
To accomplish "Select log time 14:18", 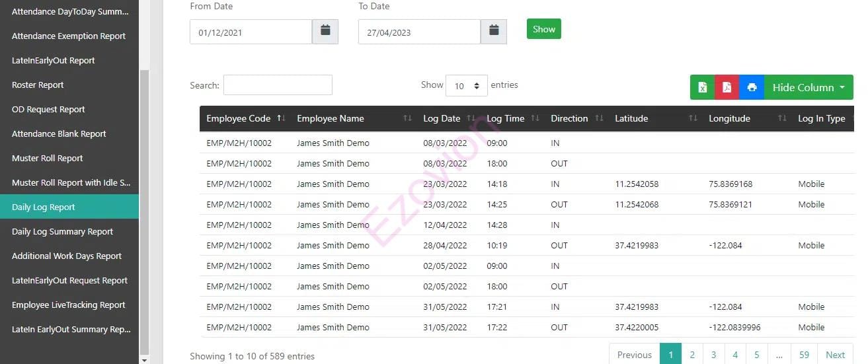I will (x=497, y=184).
